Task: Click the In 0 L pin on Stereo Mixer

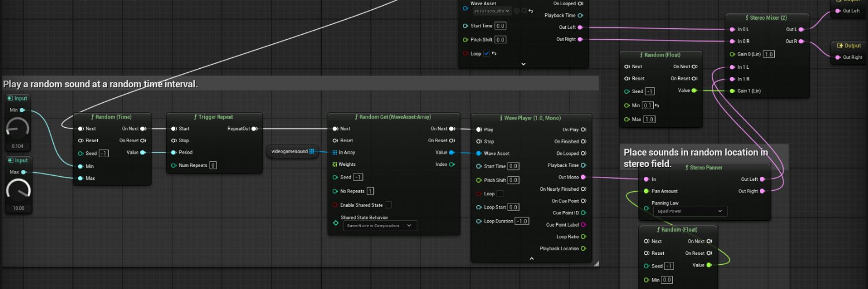Action: tap(733, 29)
